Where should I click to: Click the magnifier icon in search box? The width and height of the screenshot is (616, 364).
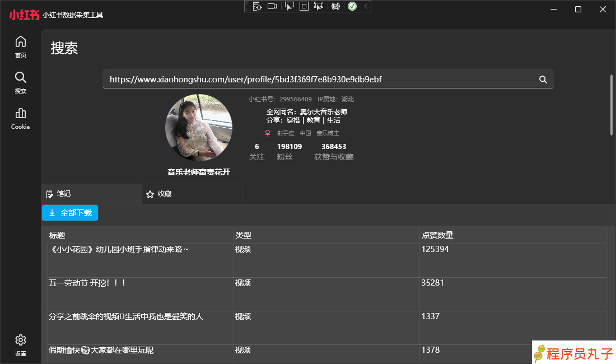click(x=543, y=80)
